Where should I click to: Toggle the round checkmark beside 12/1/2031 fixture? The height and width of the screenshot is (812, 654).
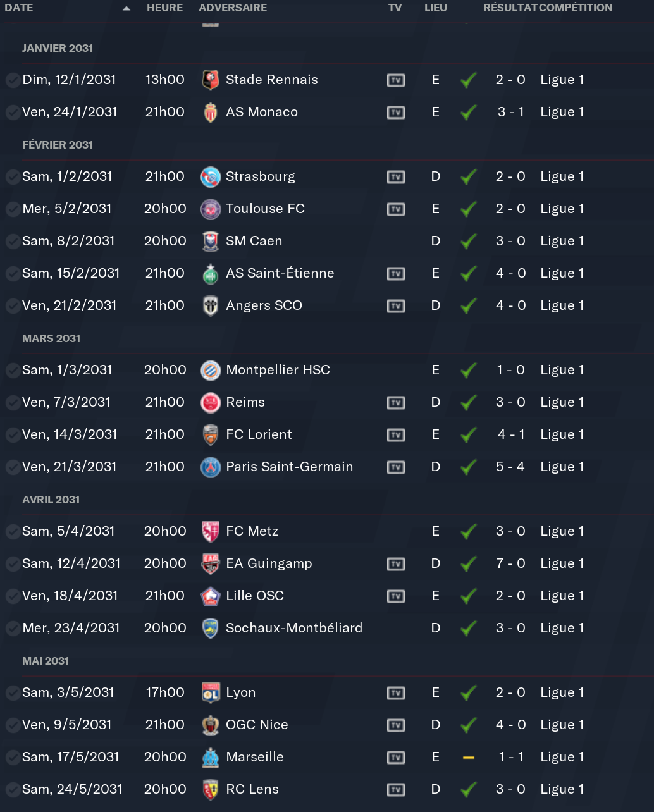point(12,80)
